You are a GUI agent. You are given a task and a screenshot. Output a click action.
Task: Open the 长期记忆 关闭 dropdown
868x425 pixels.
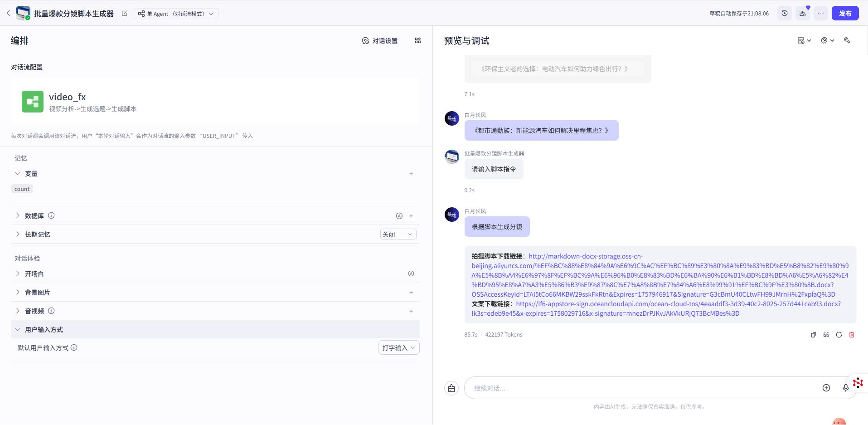[398, 234]
